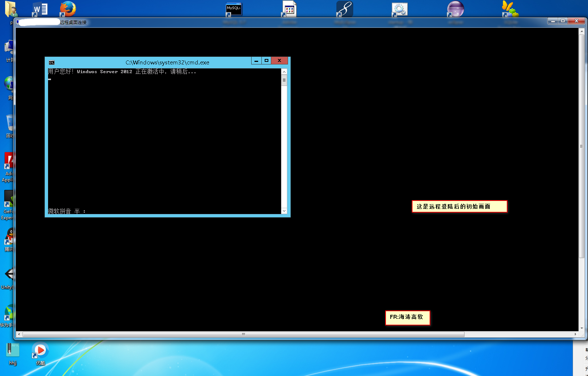Click remote desktop vertical scrollbar thumb

pos(581,146)
